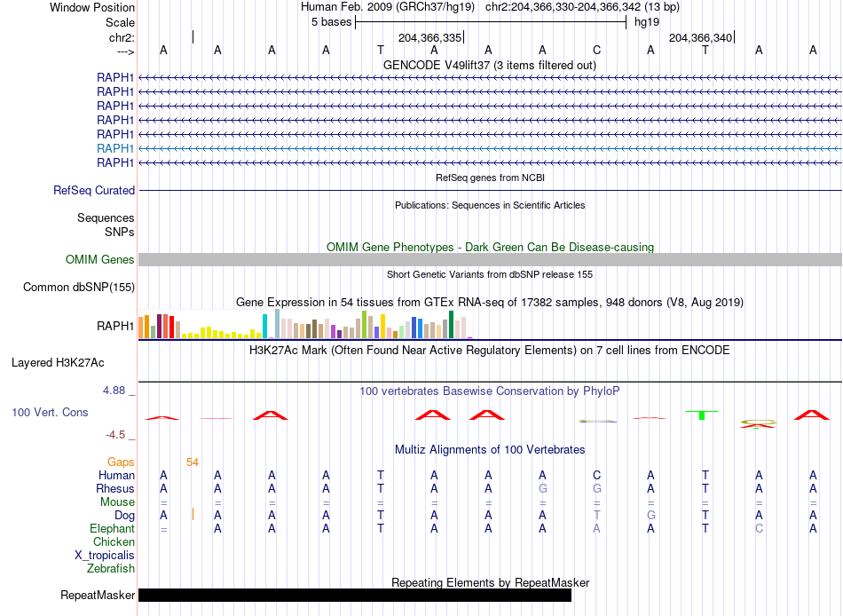Click the X_tropicalis species label

click(105, 556)
